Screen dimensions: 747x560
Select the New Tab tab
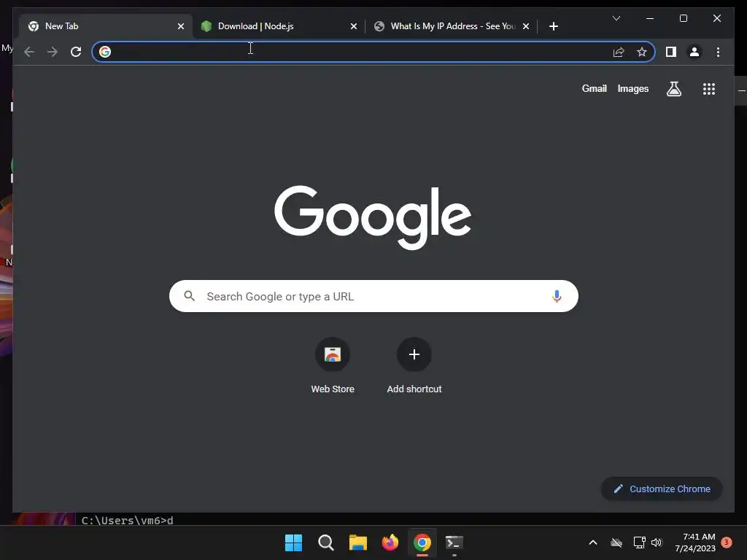pyautogui.click(x=106, y=27)
